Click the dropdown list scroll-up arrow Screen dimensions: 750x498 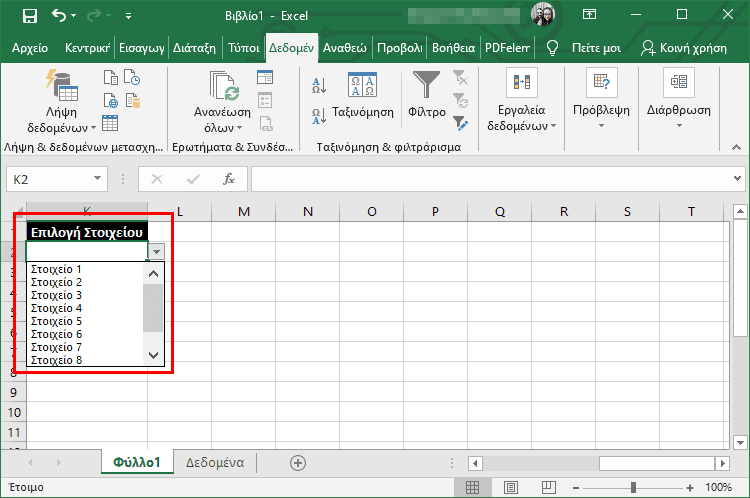point(153,274)
